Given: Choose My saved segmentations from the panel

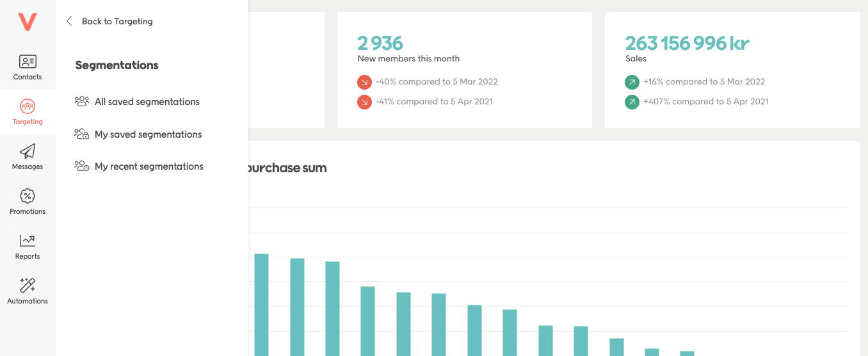Looking at the screenshot, I should [148, 134].
